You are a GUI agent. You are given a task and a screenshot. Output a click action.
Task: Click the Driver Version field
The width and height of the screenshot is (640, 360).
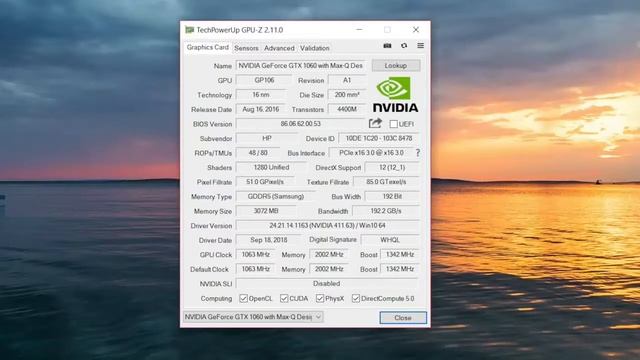(x=328, y=226)
